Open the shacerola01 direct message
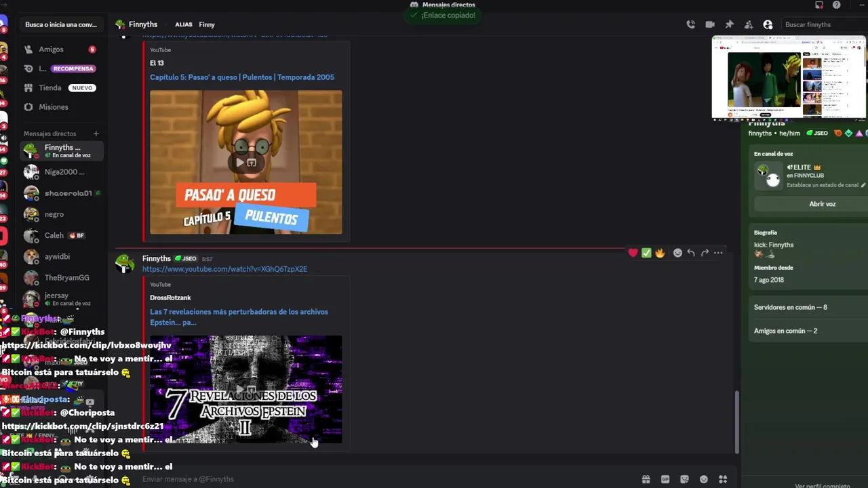 click(x=61, y=193)
